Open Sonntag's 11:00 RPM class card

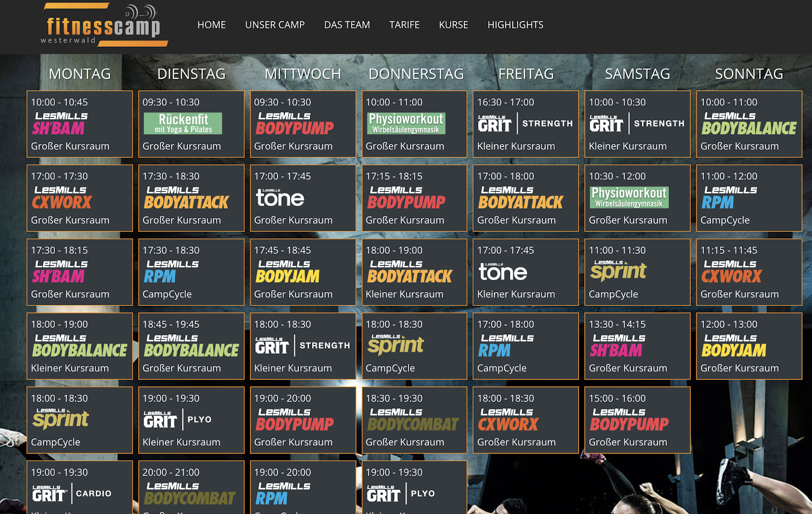click(749, 198)
